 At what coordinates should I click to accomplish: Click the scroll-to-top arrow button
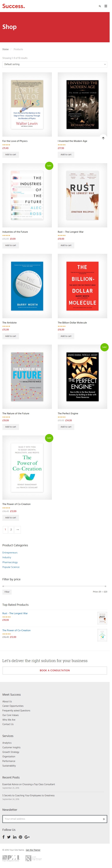[103, 138]
